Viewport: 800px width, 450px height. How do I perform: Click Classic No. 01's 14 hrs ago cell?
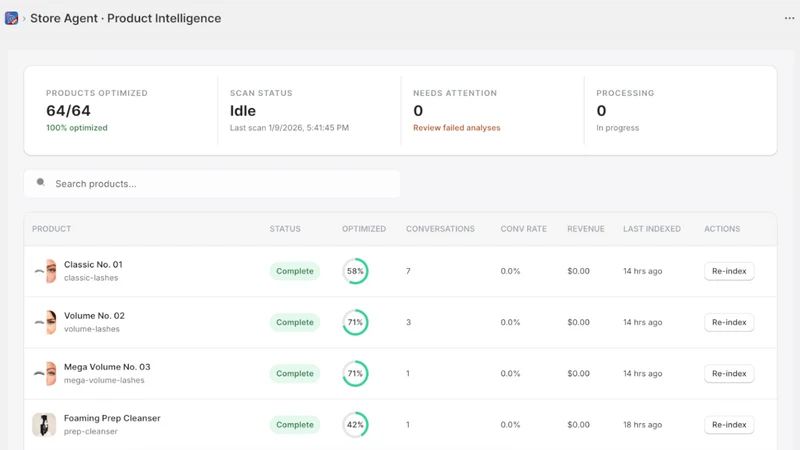click(x=642, y=271)
